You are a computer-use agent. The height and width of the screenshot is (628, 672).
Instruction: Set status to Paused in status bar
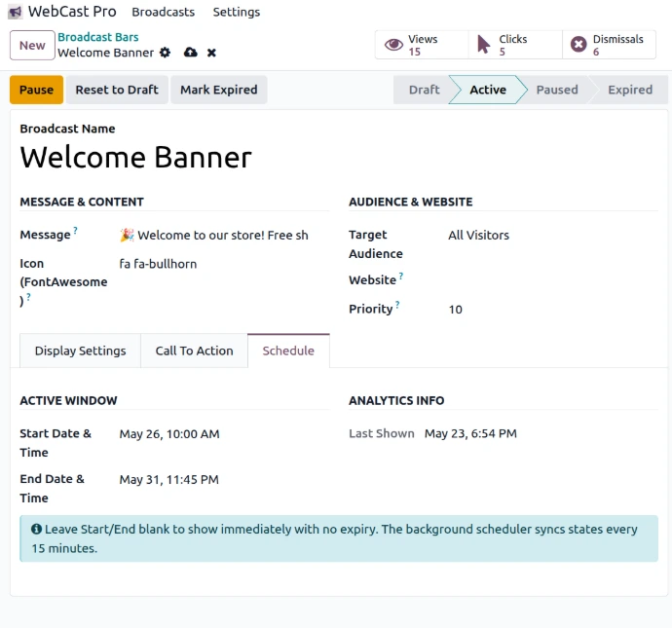point(557,90)
